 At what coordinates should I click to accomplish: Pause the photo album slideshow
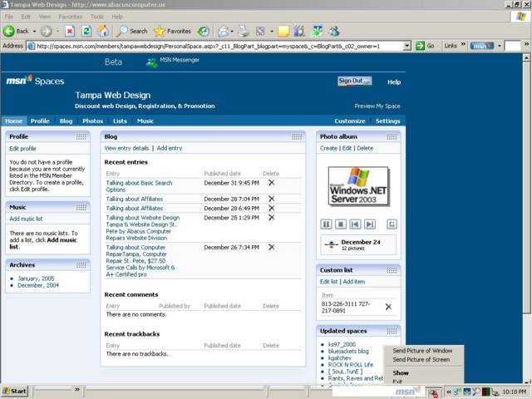click(326, 224)
